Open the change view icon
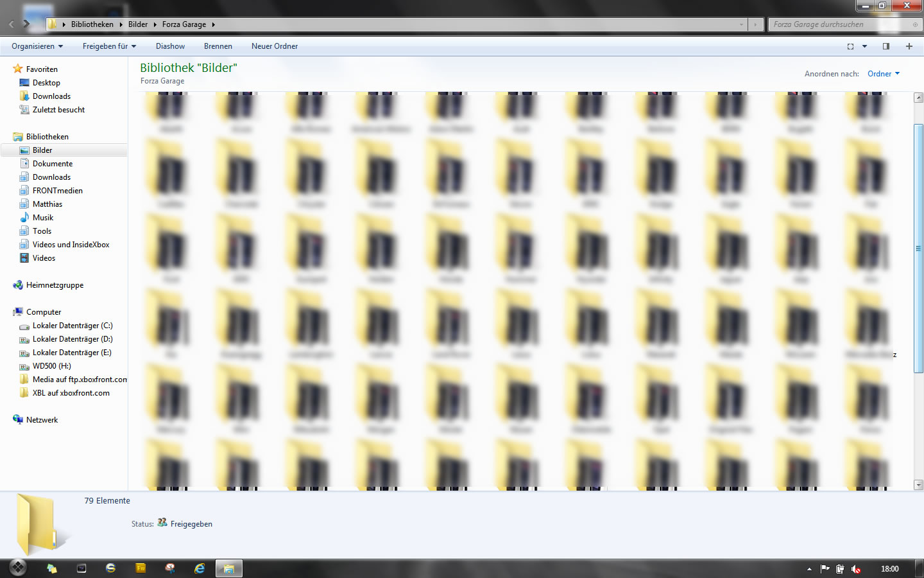The image size is (924, 578). (850, 46)
